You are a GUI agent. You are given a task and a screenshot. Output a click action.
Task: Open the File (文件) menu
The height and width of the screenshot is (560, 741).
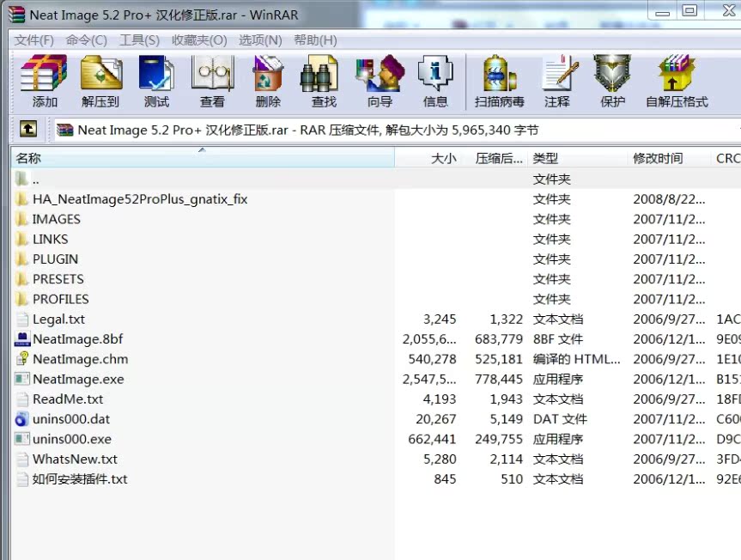pos(34,40)
